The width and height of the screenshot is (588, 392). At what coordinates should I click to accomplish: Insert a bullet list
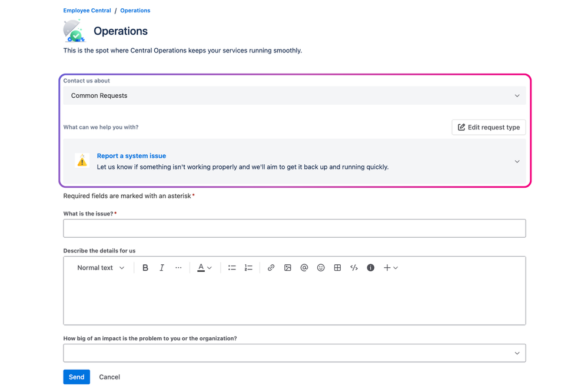coord(232,268)
